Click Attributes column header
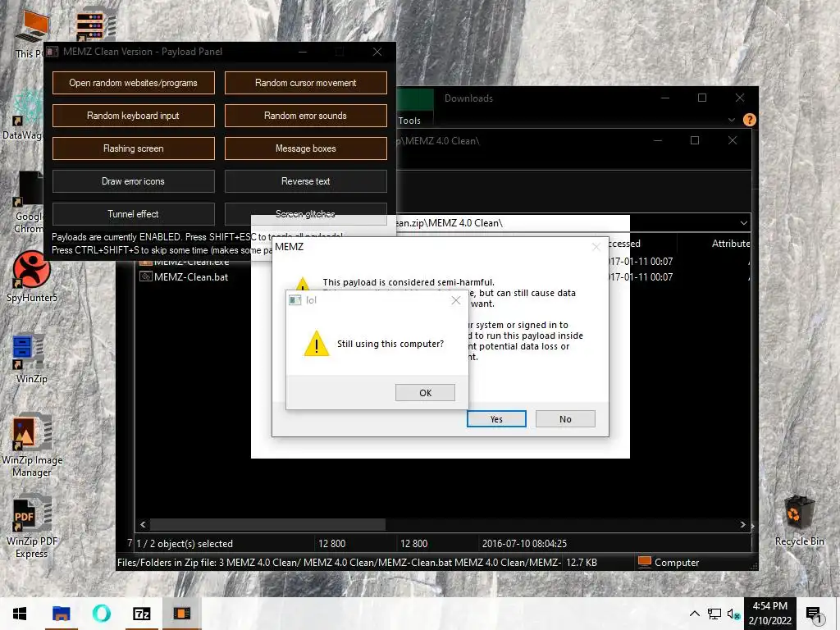Image resolution: width=840 pixels, height=630 pixels. tap(731, 243)
